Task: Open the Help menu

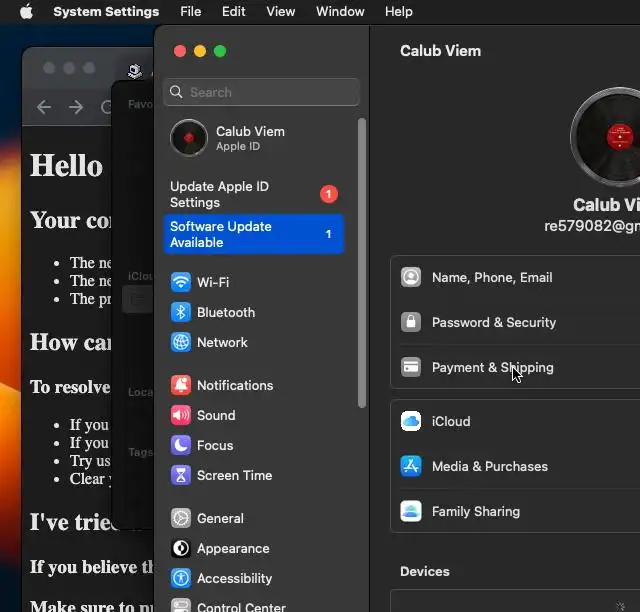Action: point(399,11)
